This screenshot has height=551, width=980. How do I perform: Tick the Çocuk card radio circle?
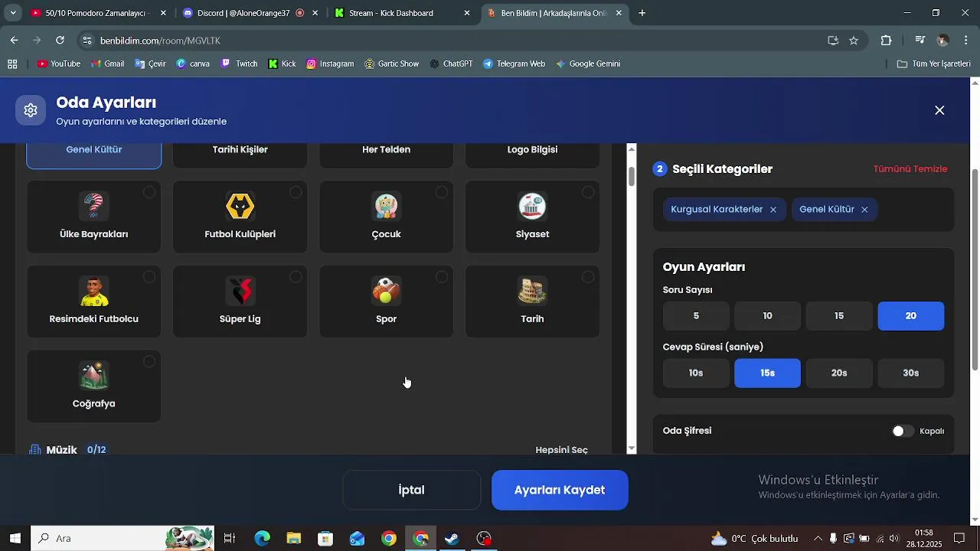(x=442, y=192)
